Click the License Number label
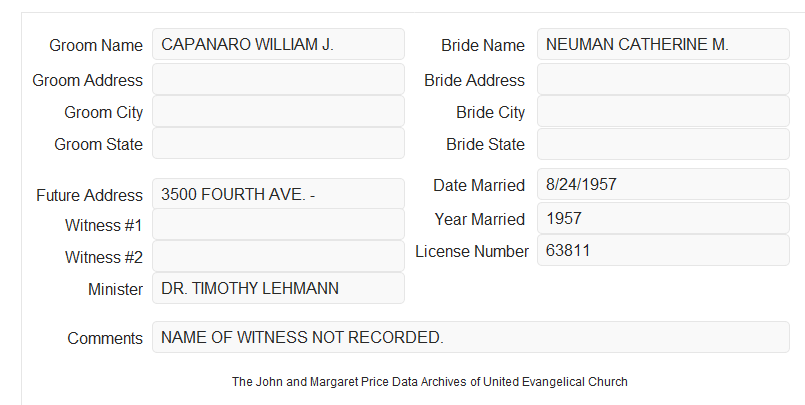 (x=472, y=252)
